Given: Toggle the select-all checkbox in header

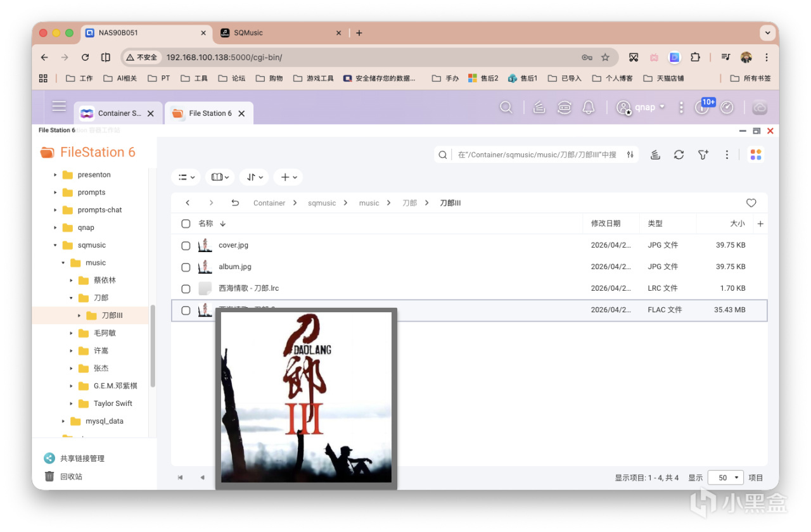Looking at the screenshot, I should (x=186, y=224).
